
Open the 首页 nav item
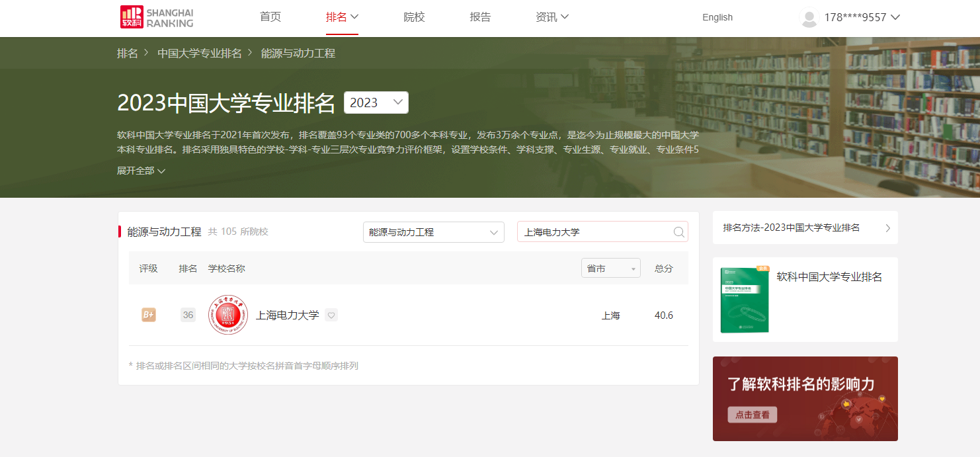tap(270, 17)
